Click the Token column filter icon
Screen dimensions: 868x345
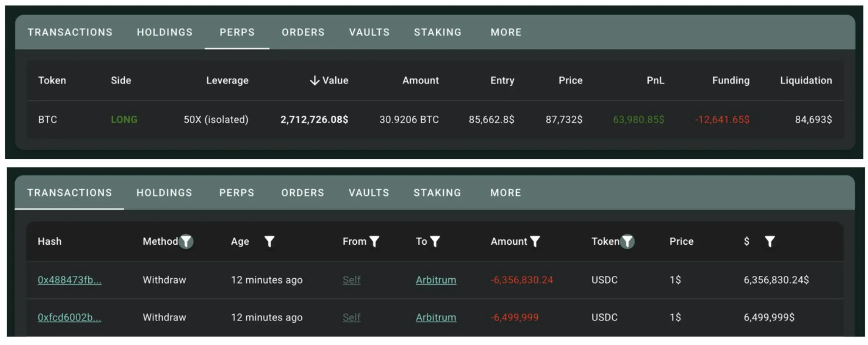(x=627, y=242)
